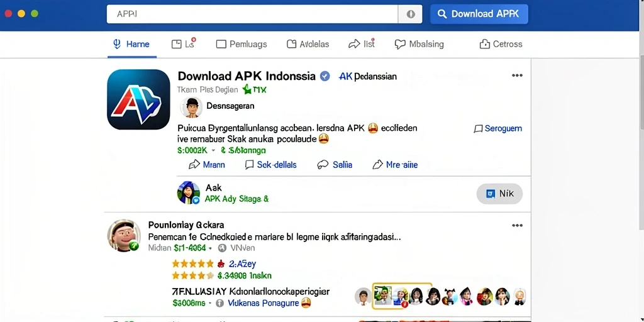
Task: Click the Sallia action
Action: pyautogui.click(x=335, y=165)
